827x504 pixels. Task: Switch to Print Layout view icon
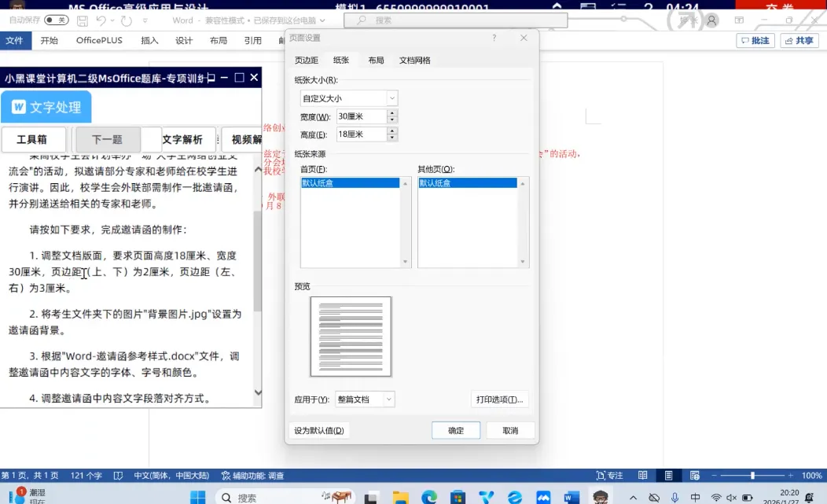click(x=668, y=476)
